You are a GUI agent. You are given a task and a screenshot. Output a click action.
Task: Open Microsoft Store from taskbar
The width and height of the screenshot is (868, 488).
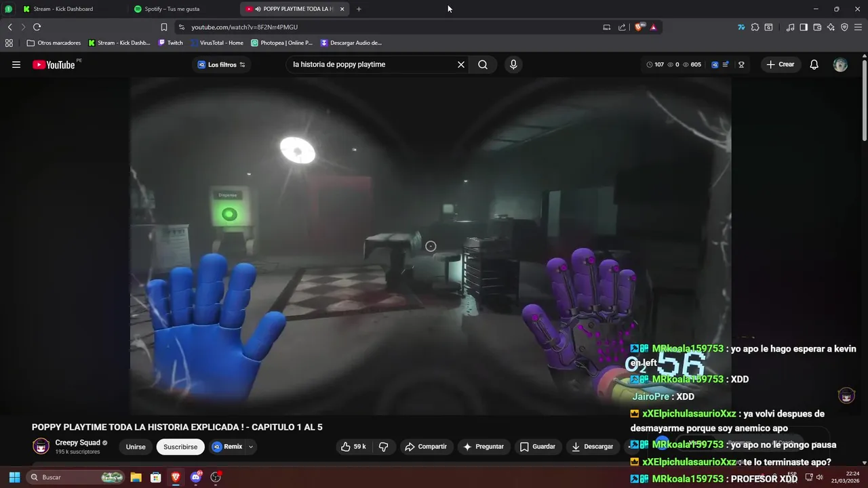tap(155, 477)
